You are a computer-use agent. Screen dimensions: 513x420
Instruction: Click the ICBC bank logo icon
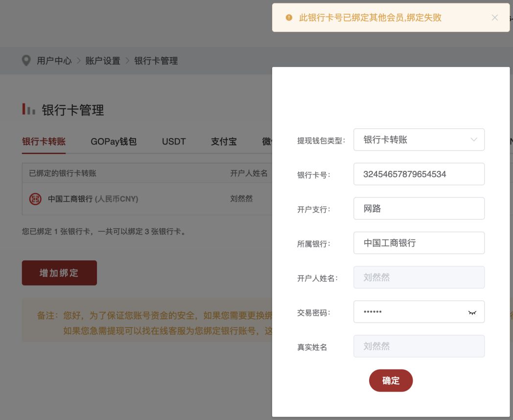[x=35, y=199]
